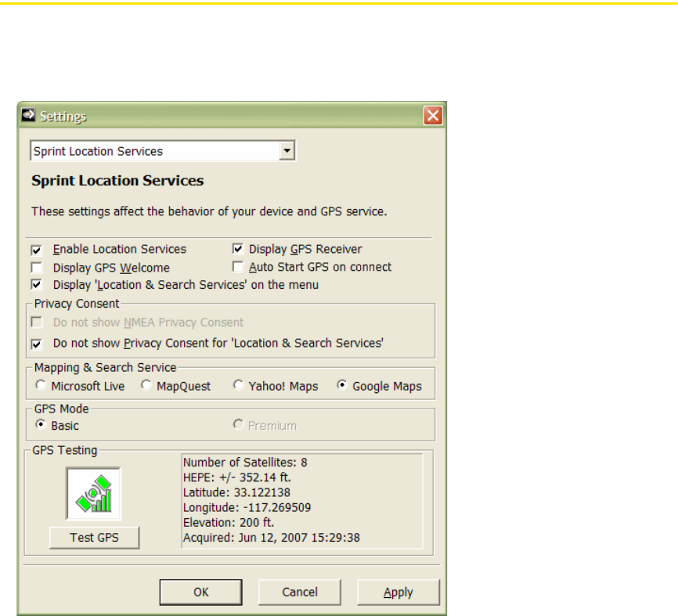Screen dimensions: 678x616
Task: Enable Display GPS Welcome checkbox
Action: point(37,268)
